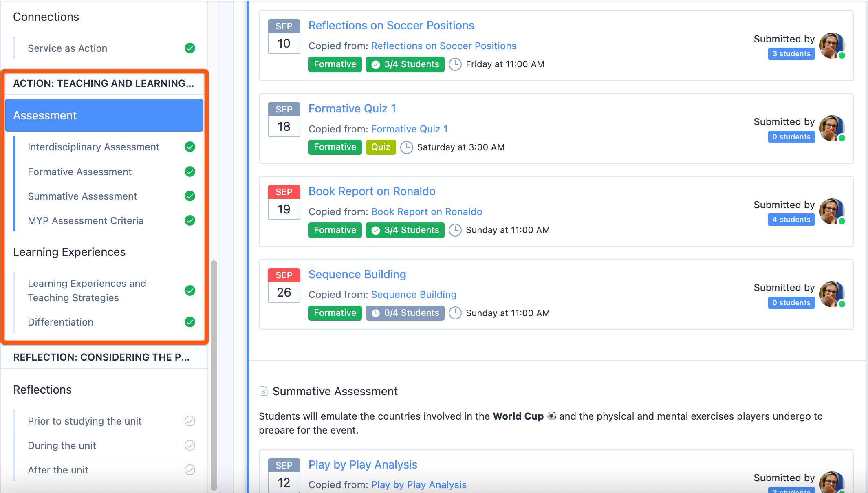Viewport: 868px width, 493px height.
Task: Click the Summative Assessment section icon
Action: [263, 391]
